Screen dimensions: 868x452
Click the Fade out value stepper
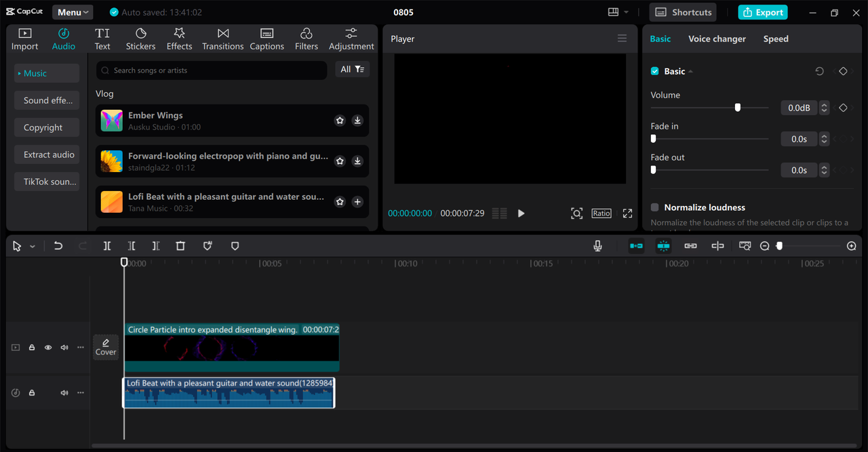click(824, 170)
